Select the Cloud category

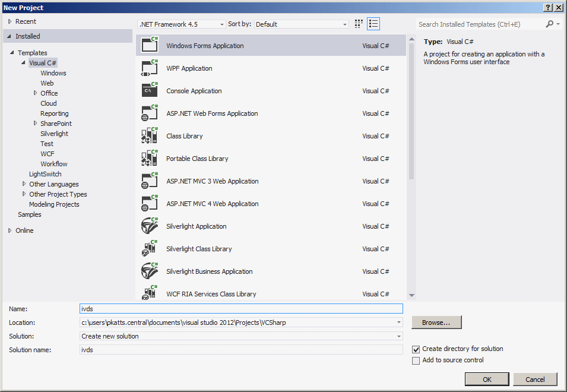tap(49, 103)
